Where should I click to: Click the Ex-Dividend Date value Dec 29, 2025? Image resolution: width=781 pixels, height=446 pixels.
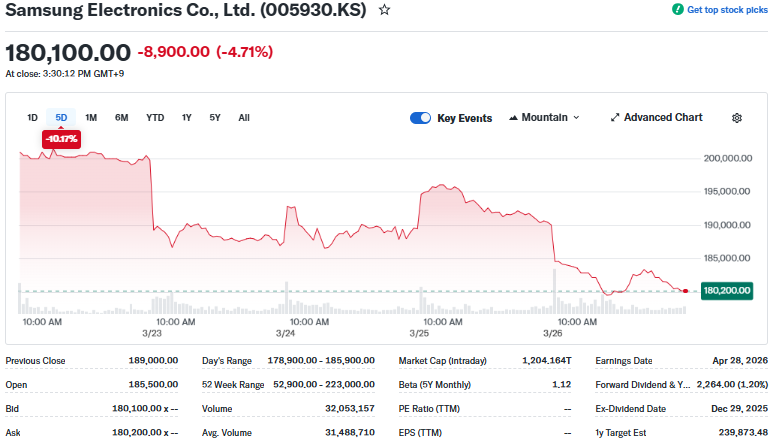tap(739, 409)
